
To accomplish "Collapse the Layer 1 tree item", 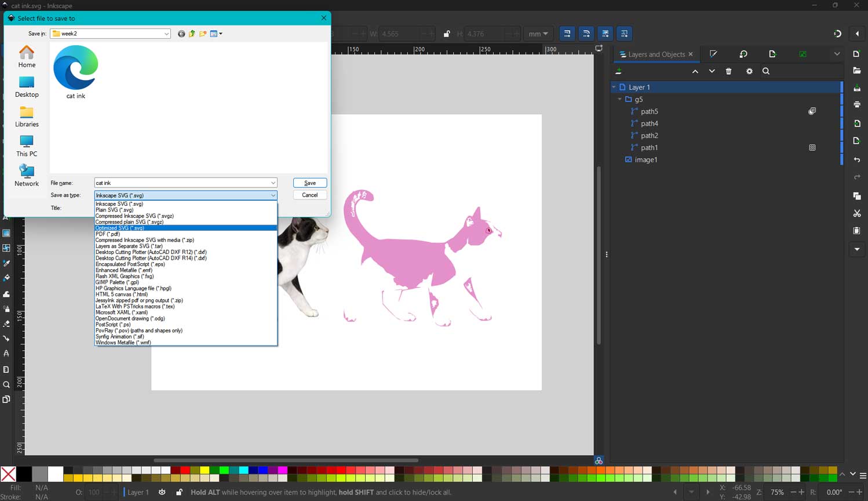I will click(614, 87).
